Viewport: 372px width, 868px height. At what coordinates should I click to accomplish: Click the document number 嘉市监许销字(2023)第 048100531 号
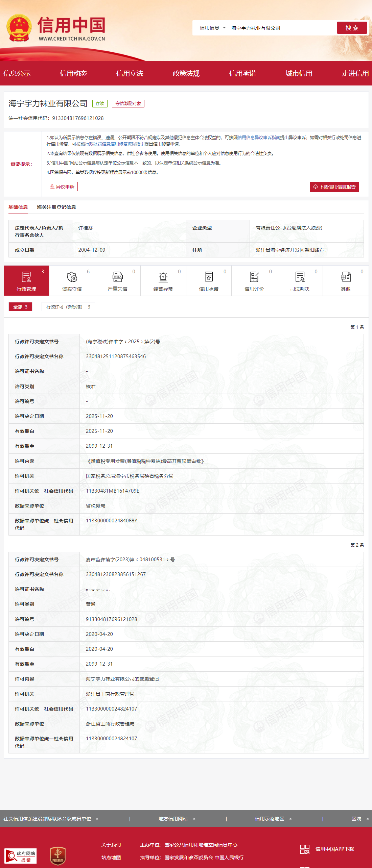click(x=130, y=560)
